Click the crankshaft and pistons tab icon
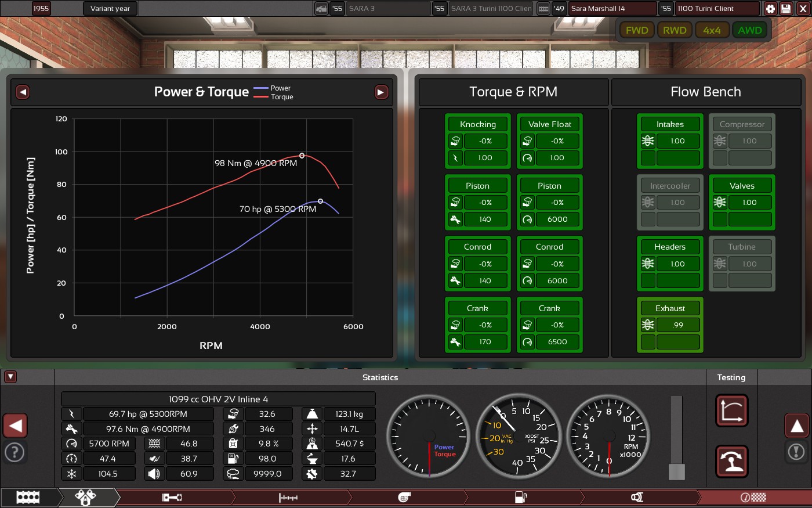Image resolution: width=812 pixels, height=508 pixels. pos(172,497)
